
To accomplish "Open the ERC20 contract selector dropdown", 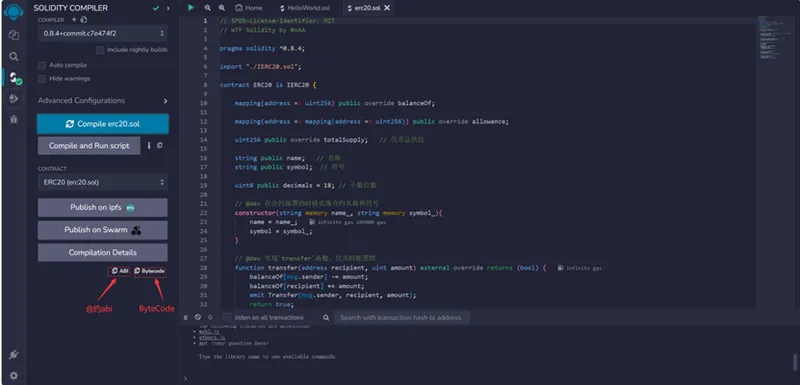I will coord(103,182).
